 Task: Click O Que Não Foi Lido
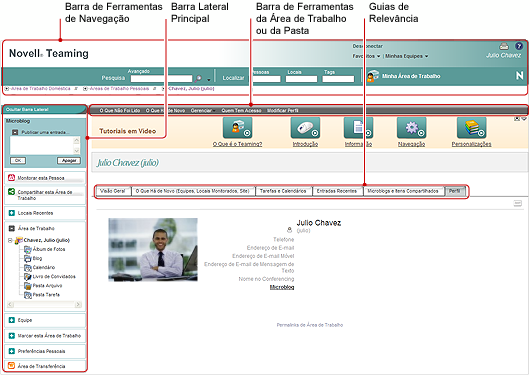[120, 111]
